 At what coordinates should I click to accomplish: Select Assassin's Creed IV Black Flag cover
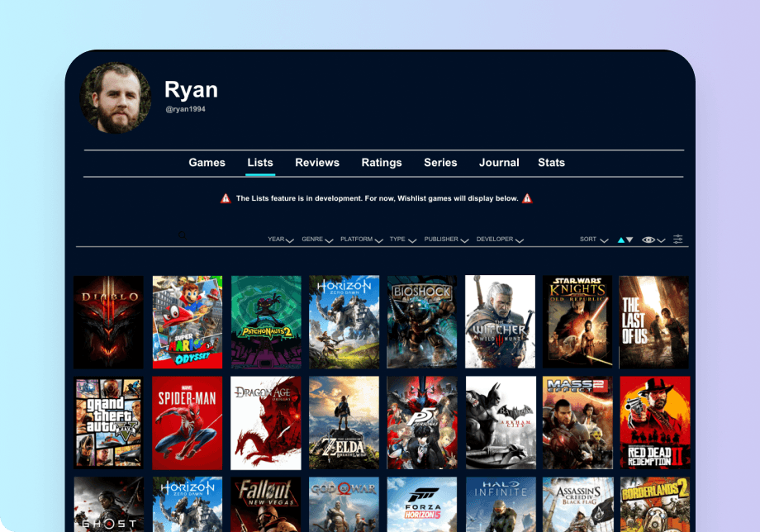click(x=577, y=505)
